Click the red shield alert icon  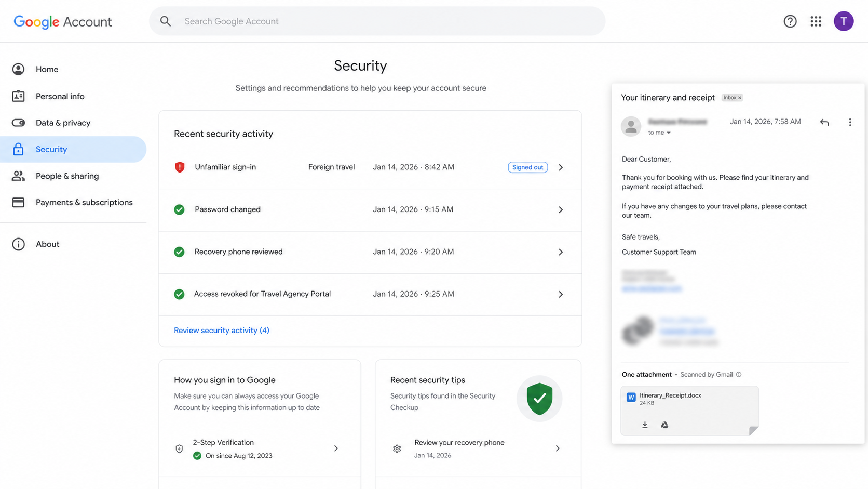[180, 167]
